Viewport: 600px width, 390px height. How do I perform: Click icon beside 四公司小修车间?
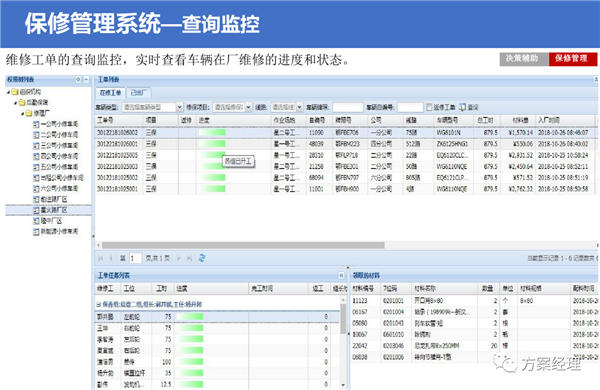pos(36,156)
